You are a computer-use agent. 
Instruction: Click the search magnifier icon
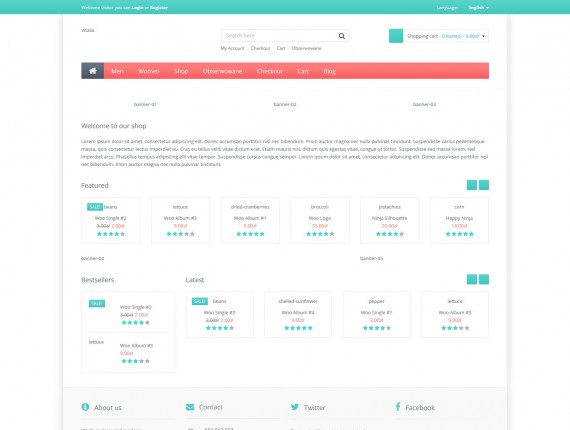tap(342, 36)
